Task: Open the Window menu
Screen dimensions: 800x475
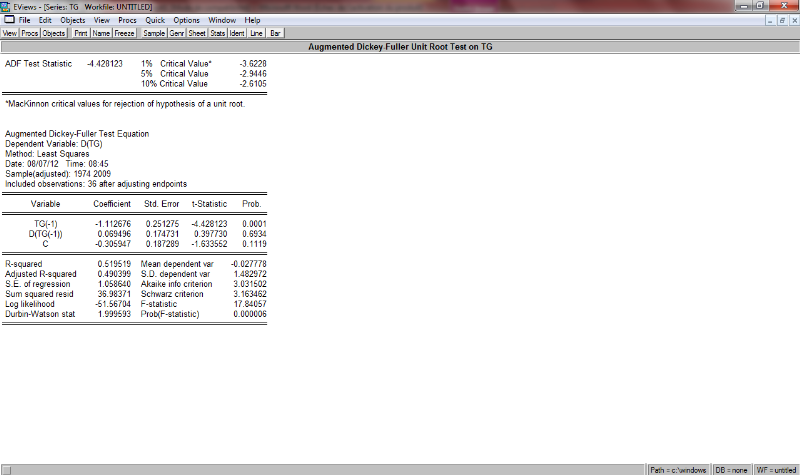Action: coord(222,20)
